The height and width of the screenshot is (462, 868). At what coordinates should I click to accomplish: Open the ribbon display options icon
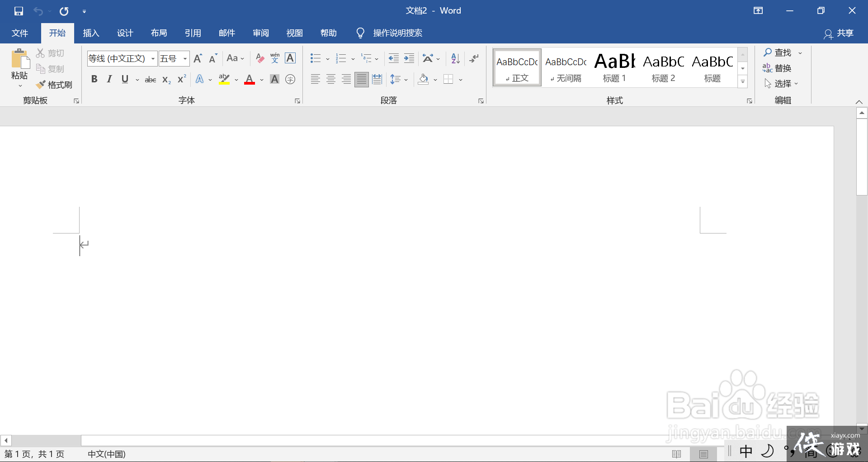758,11
